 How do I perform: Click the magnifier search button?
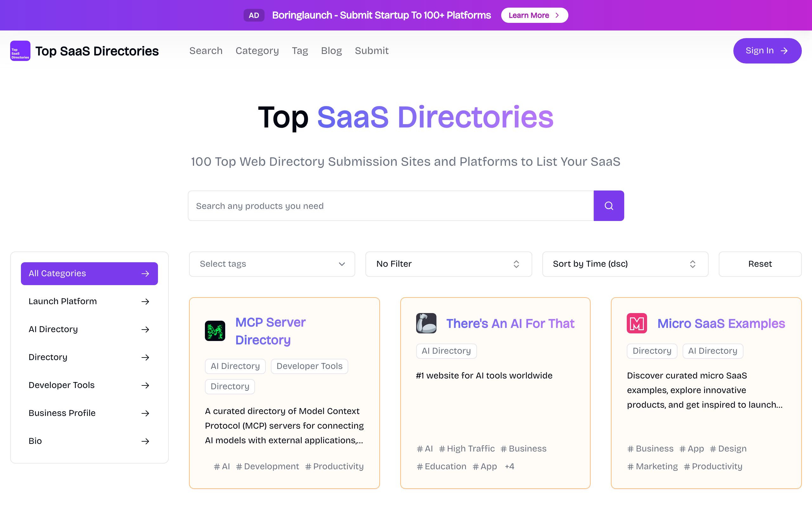tap(609, 206)
